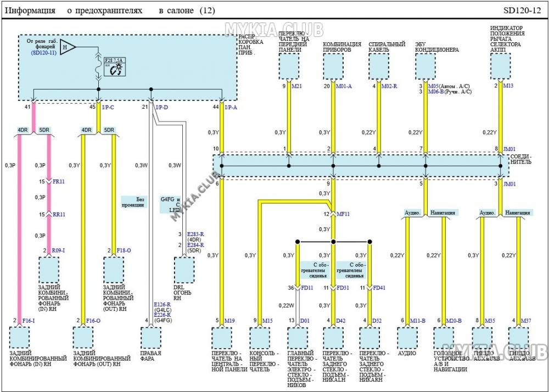The height and width of the screenshot is (392, 549).
Task: Select the 5DR label above the pink wire
Action: (x=44, y=130)
